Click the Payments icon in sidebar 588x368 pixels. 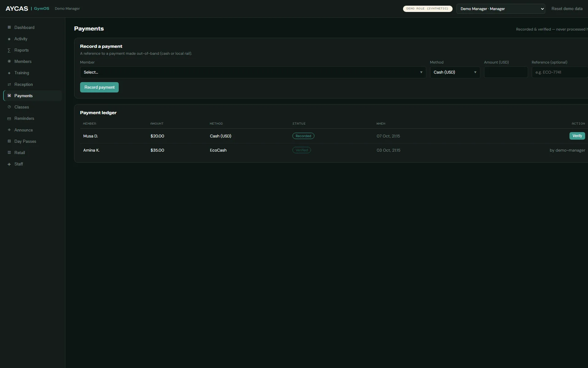coord(9,96)
